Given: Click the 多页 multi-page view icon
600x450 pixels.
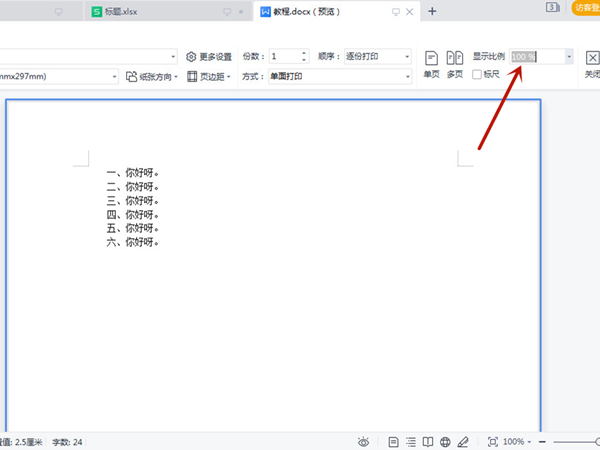Looking at the screenshot, I should [x=454, y=63].
